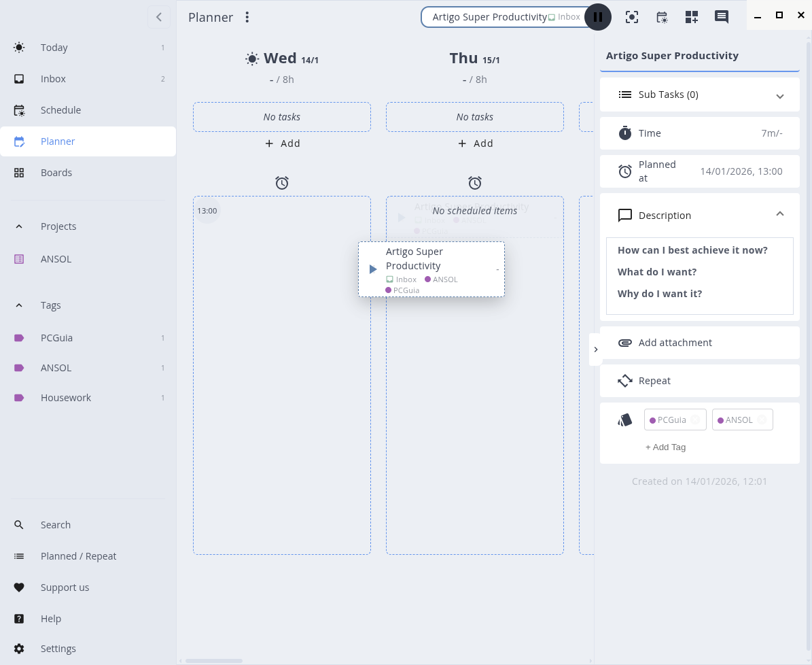Expand the Sub Tasks section
The width and height of the screenshot is (812, 665).
pyautogui.click(x=779, y=96)
